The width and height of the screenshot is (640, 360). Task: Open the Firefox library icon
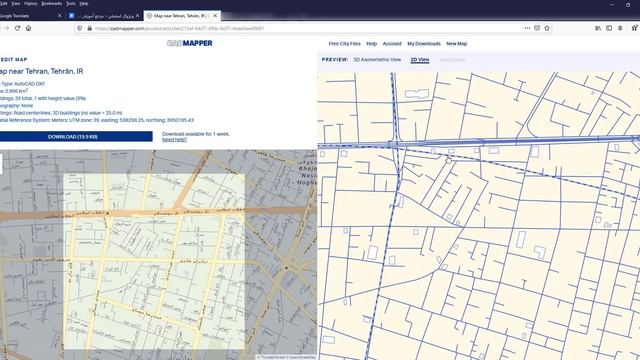pos(598,28)
